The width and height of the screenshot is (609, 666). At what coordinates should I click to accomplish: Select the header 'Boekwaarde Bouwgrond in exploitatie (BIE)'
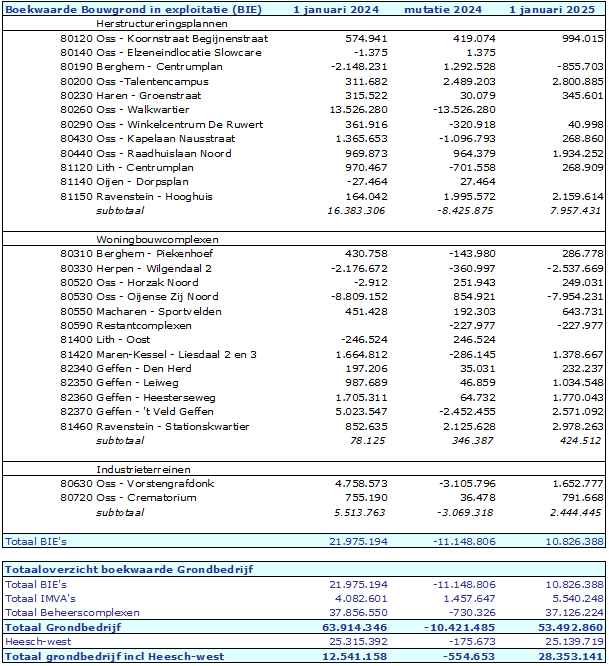coord(133,9)
